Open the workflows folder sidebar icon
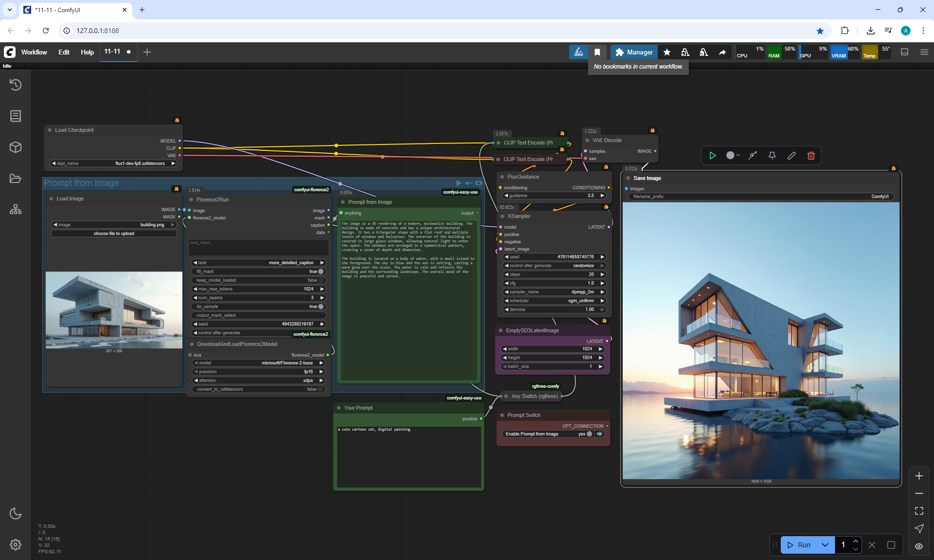The image size is (934, 560). pos(16,179)
